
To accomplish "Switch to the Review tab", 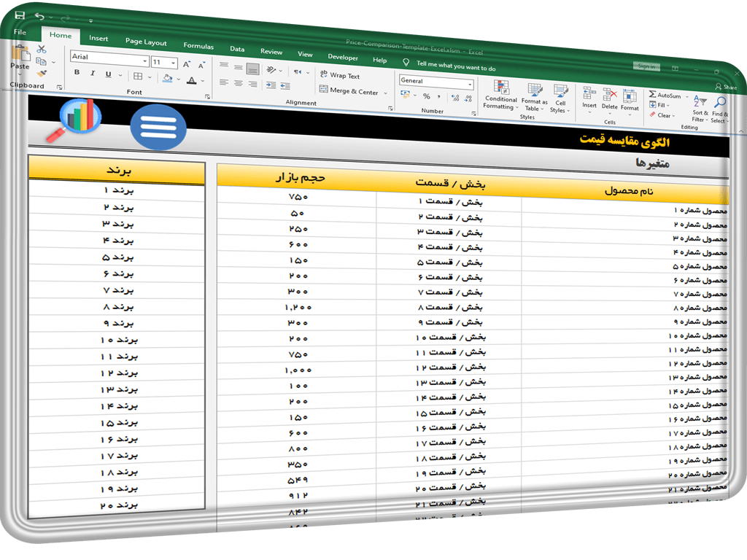I will [x=271, y=52].
